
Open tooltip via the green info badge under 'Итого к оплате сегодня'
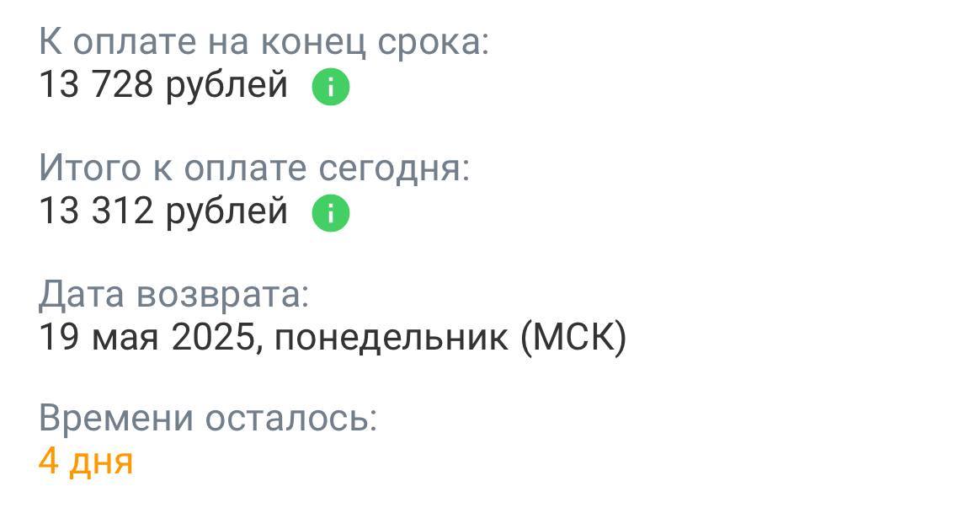(330, 213)
